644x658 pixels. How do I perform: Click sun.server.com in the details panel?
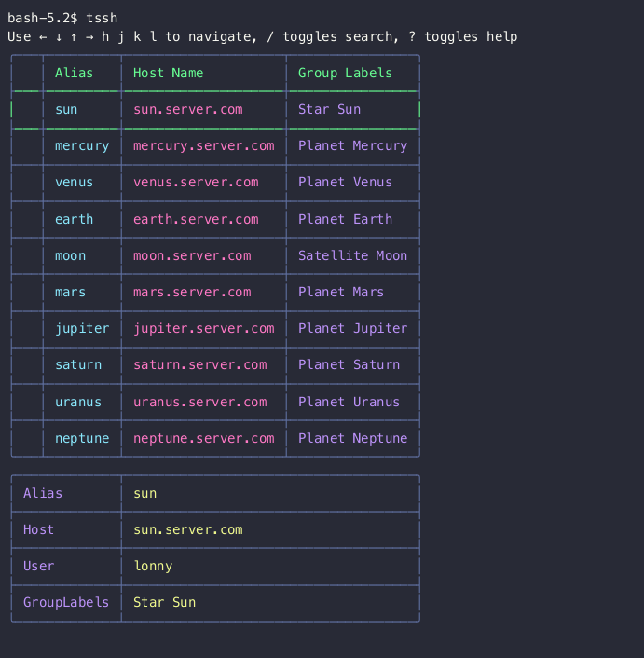187,529
